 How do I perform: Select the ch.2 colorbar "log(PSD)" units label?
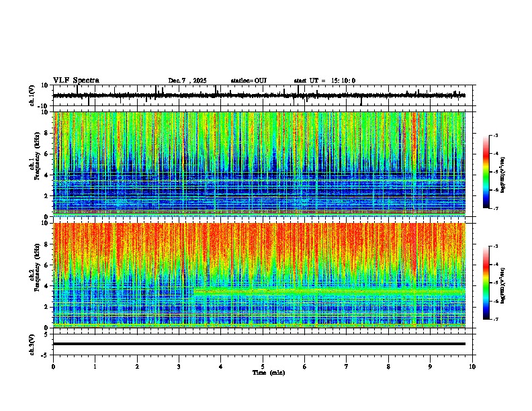tap(502, 285)
